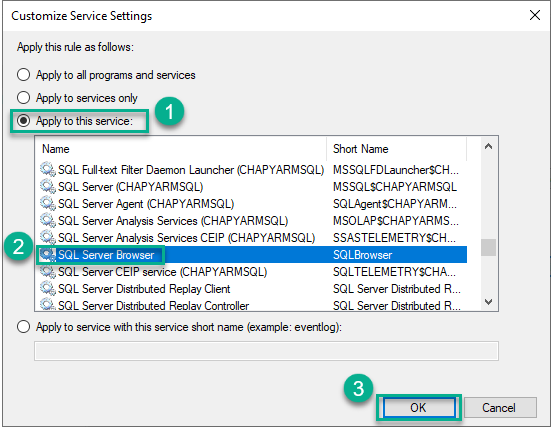Viewport: 551px width, 428px height.
Task: Select 'SQL Server Analysis Services CEIP (CHAPYARMSQL)' name
Action: [186, 238]
